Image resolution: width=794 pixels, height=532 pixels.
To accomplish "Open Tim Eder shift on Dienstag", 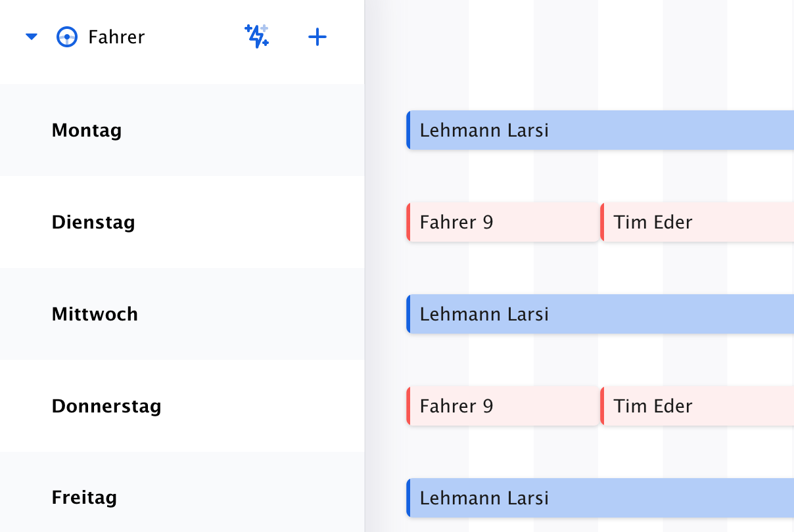I will pyautogui.click(x=697, y=222).
